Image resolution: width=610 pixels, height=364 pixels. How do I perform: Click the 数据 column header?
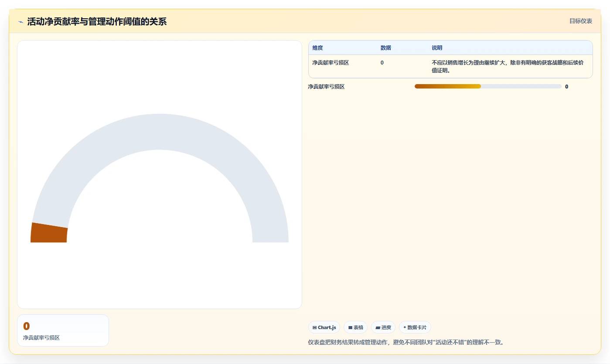[386, 48]
